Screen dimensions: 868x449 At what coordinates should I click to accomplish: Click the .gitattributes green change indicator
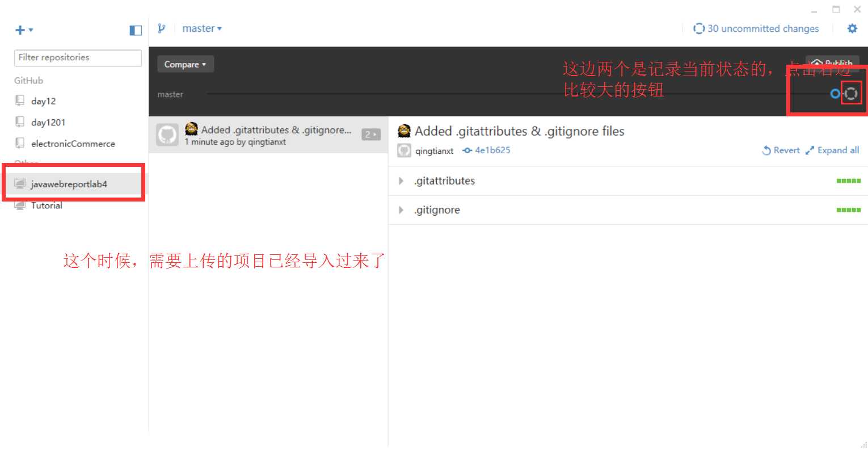pos(849,181)
